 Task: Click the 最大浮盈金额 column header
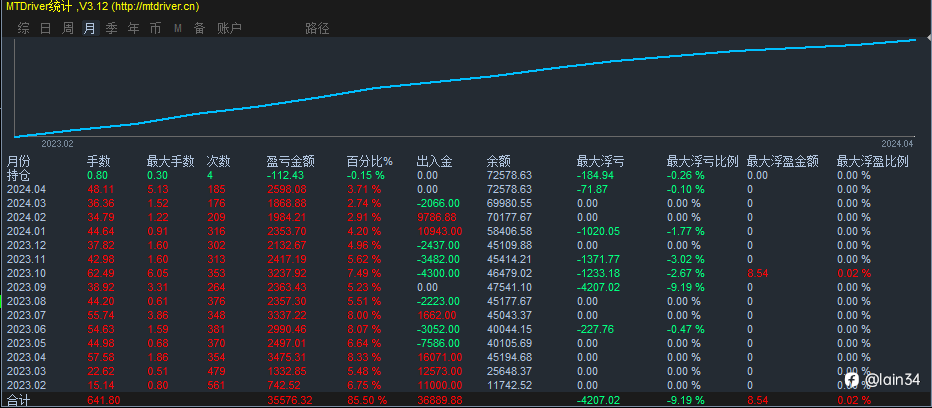(x=782, y=161)
